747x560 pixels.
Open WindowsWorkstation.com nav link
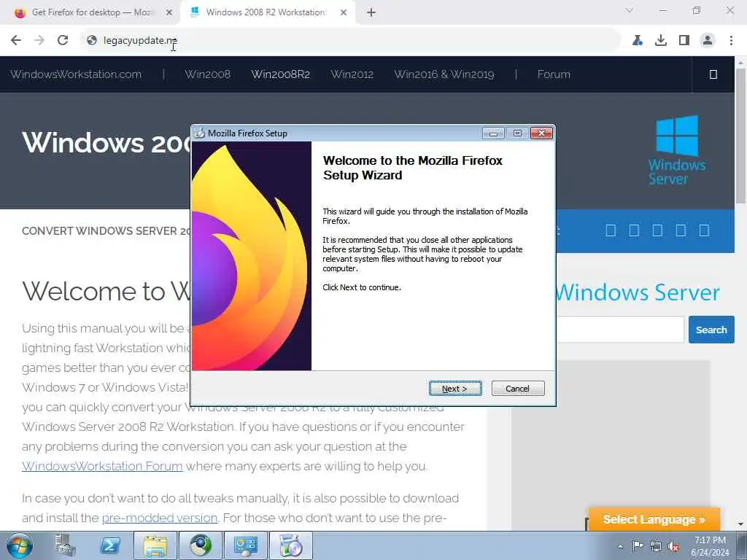coord(76,74)
